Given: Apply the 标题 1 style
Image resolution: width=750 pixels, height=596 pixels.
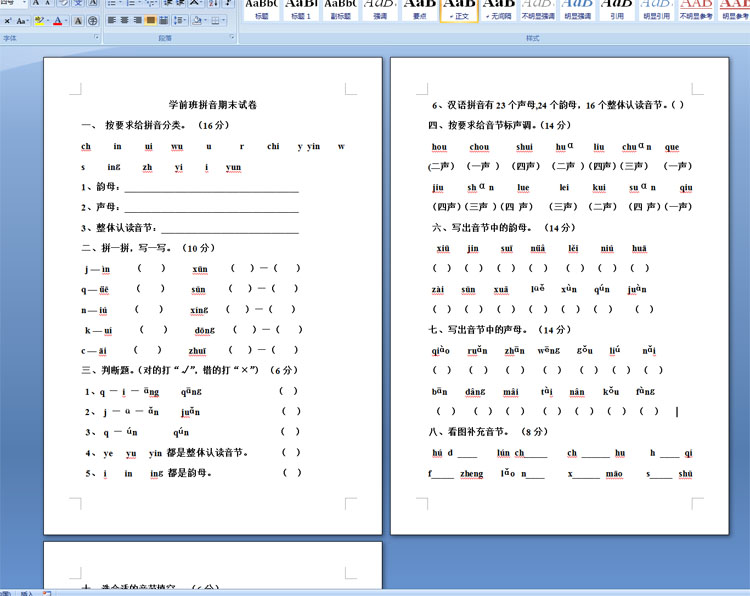Looking at the screenshot, I should point(301,10).
